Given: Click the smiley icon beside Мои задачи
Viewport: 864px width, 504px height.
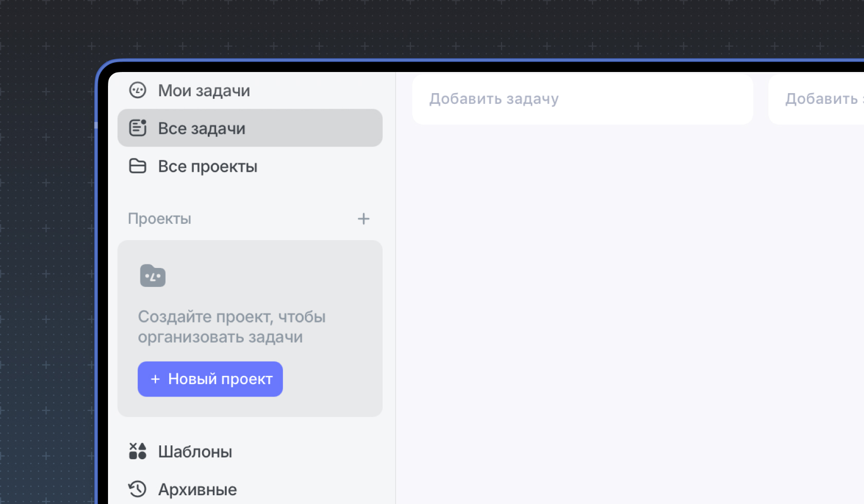Looking at the screenshot, I should (x=137, y=91).
